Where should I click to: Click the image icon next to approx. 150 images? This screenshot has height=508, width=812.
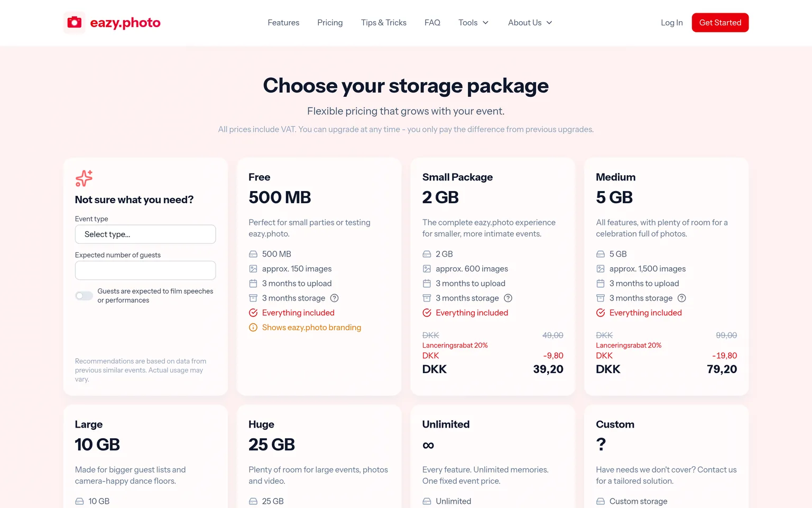[253, 269]
